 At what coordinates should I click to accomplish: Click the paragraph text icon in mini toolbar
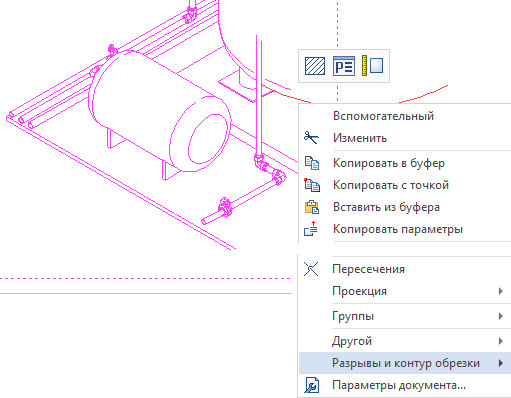[344, 66]
